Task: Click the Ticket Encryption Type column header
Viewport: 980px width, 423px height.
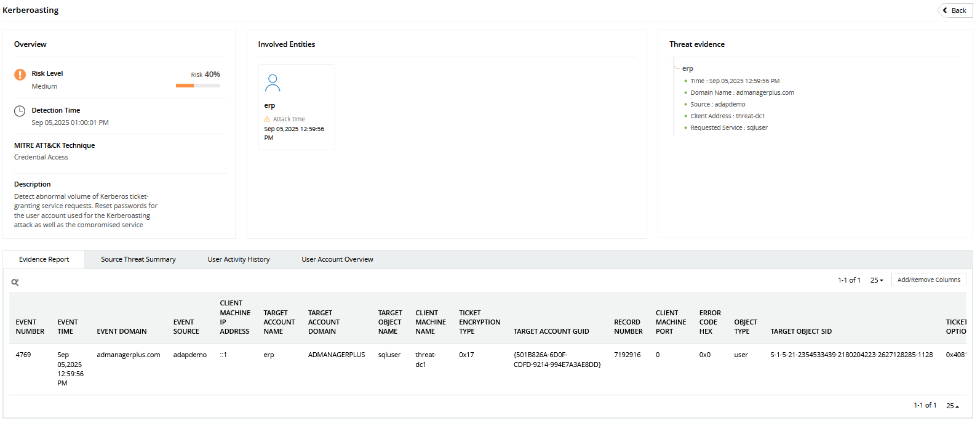Action: coord(479,322)
